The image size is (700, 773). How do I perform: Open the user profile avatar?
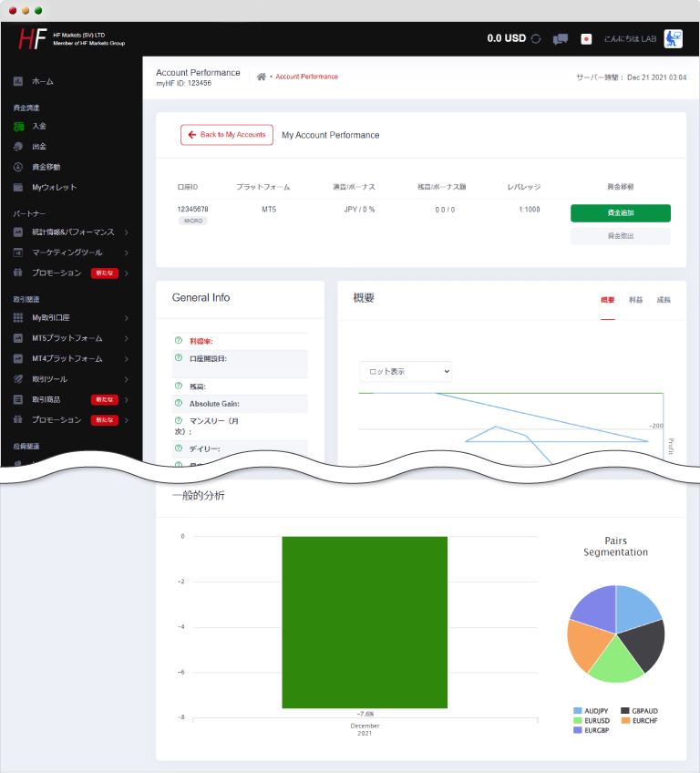coord(673,38)
